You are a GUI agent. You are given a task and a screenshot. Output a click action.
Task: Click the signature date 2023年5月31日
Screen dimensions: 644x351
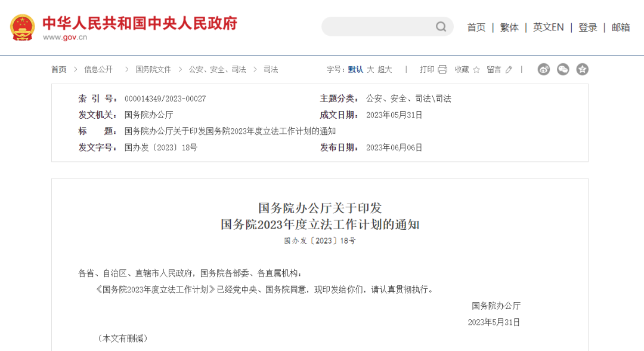494,322
